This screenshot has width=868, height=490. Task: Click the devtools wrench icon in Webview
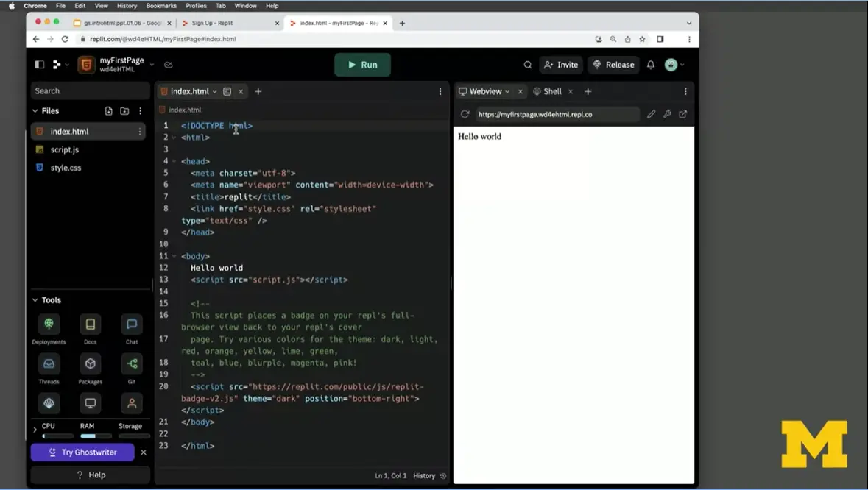click(x=667, y=114)
